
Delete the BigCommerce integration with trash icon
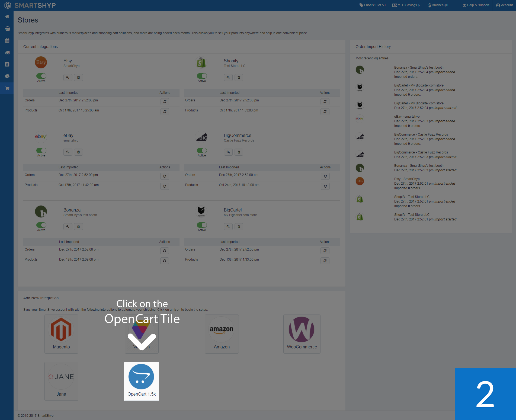pos(239,152)
